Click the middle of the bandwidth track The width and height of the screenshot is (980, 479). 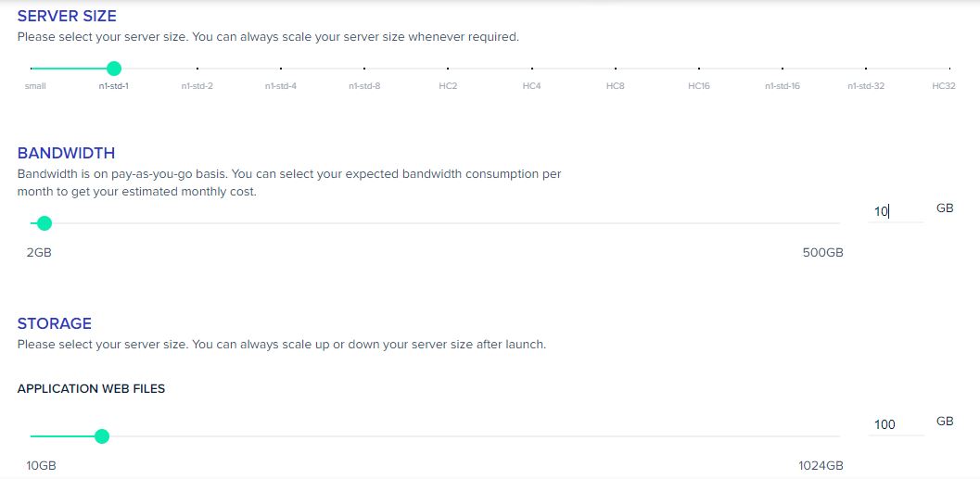435,223
